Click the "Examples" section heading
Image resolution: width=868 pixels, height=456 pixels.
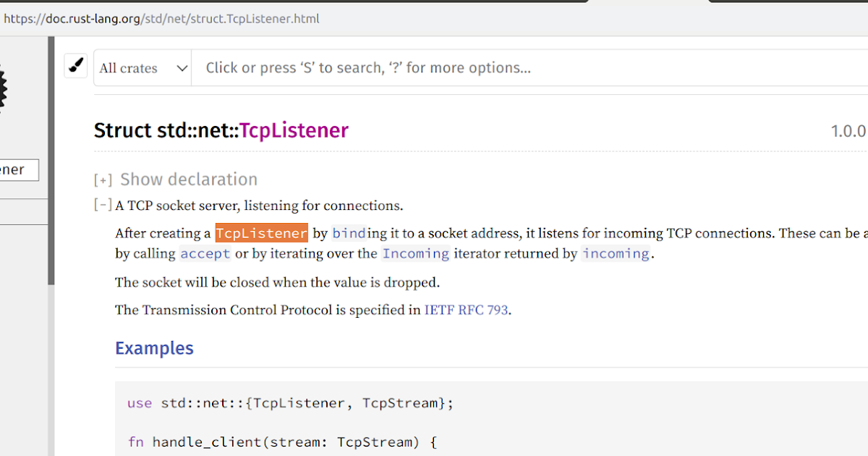154,348
